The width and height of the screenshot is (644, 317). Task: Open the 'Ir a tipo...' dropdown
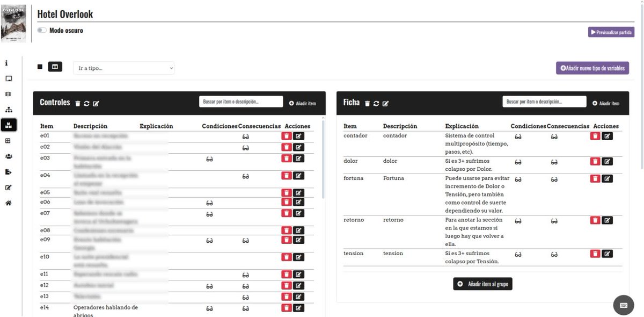click(x=124, y=68)
